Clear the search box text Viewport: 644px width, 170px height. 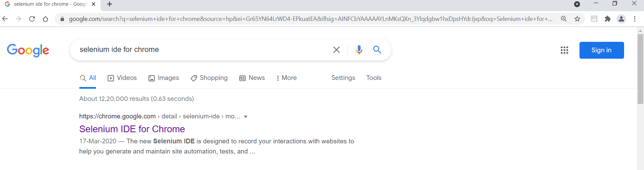pyautogui.click(x=336, y=50)
